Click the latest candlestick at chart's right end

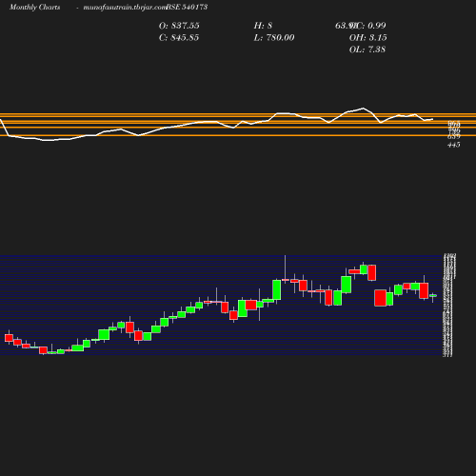(433, 296)
